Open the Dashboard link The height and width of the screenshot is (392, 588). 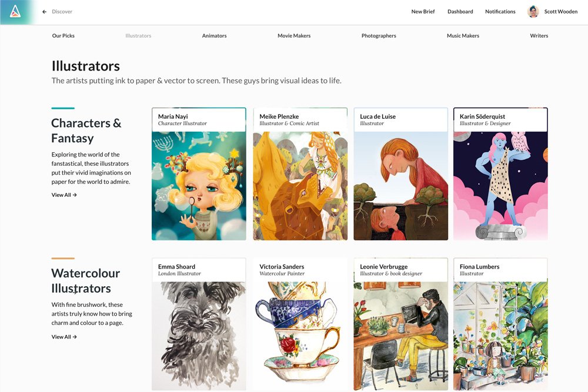click(460, 12)
